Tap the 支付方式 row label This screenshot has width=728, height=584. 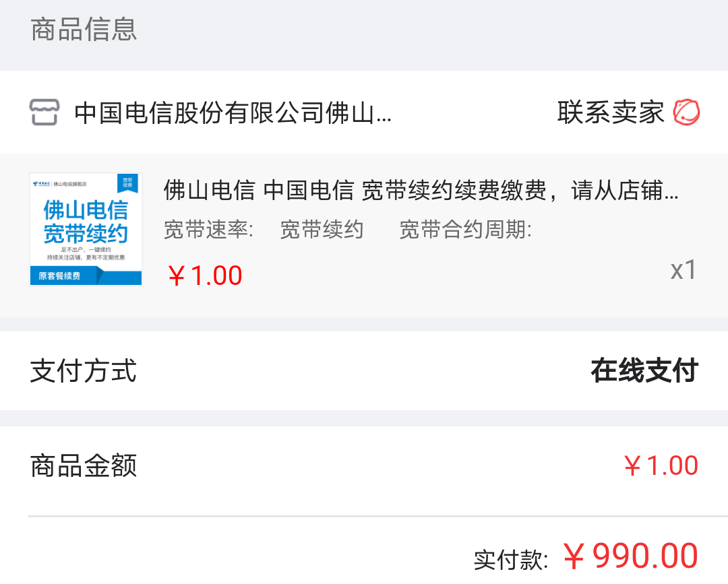pos(84,371)
